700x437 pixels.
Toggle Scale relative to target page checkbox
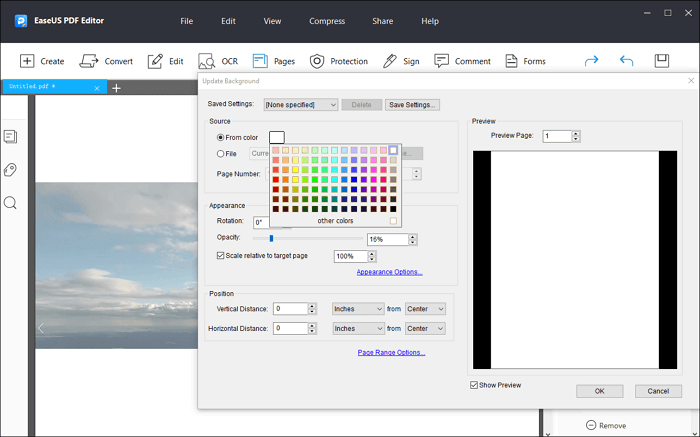(x=220, y=255)
